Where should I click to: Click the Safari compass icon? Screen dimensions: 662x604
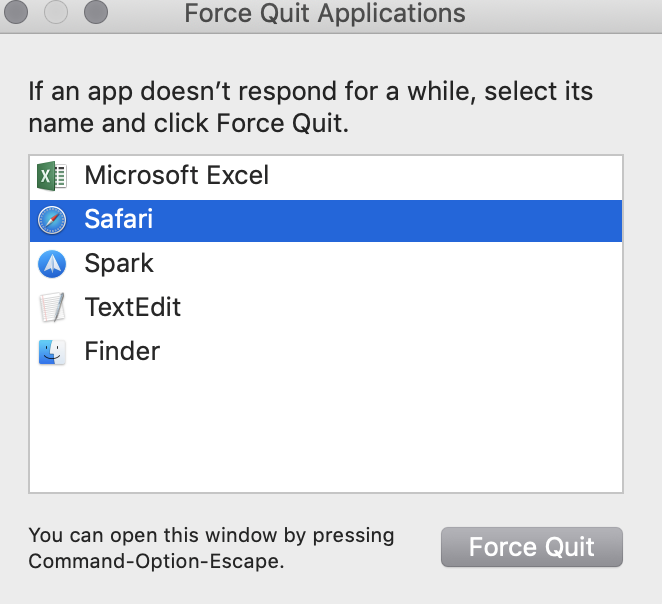tap(51, 220)
